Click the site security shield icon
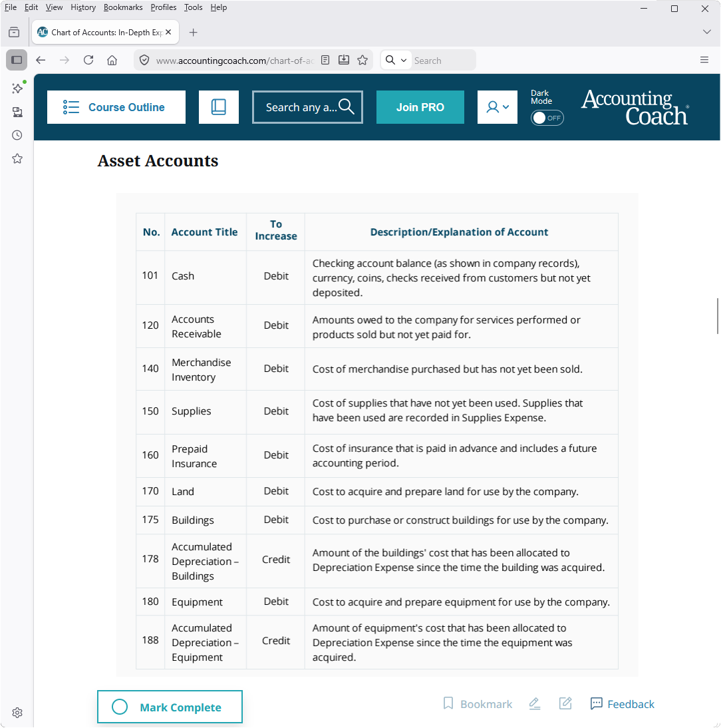This screenshot has width=721, height=728. 144,61
